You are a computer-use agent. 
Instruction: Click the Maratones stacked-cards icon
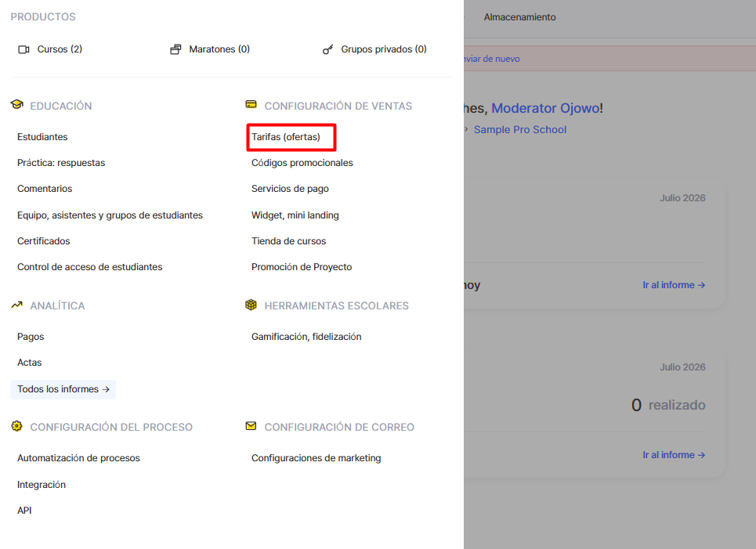[x=175, y=49]
